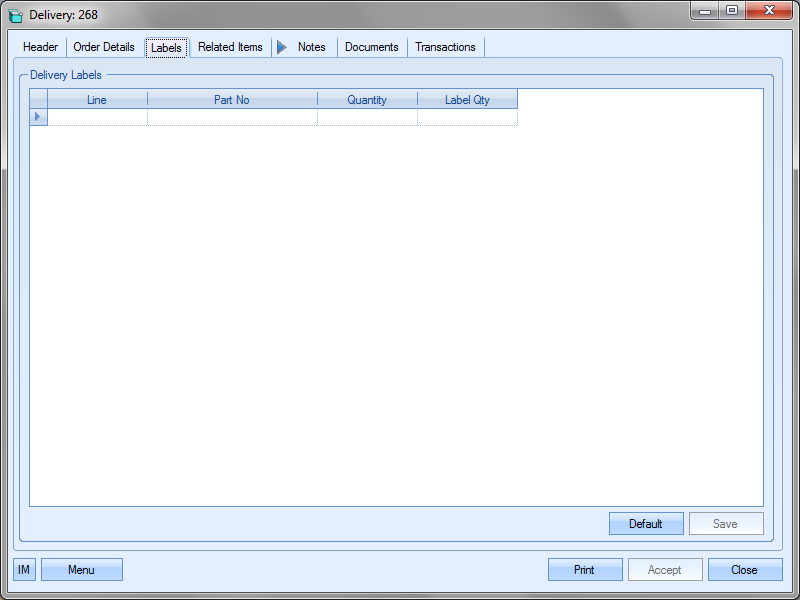Image resolution: width=800 pixels, height=600 pixels.
Task: Click the empty Label Qty cell
Action: coord(467,117)
